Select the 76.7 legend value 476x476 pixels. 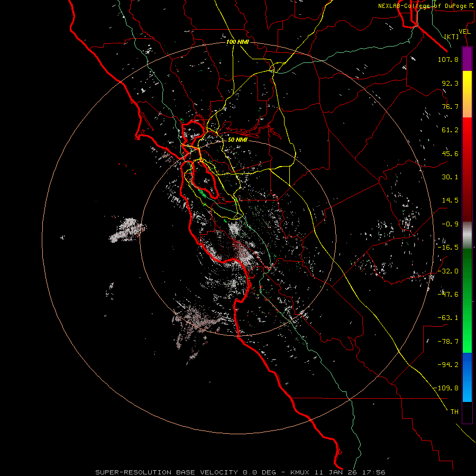point(450,106)
